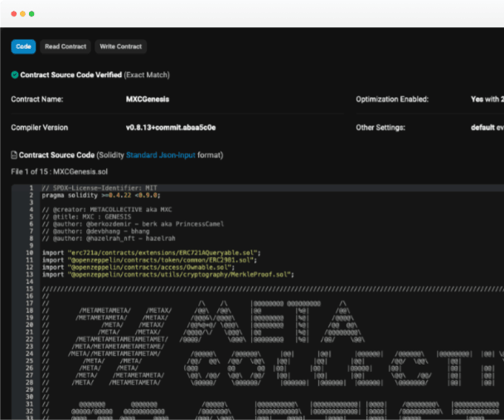Select compiler version v0.8.13+commit.abaa5c0e text
The width and height of the screenshot is (504, 420).
pos(171,128)
